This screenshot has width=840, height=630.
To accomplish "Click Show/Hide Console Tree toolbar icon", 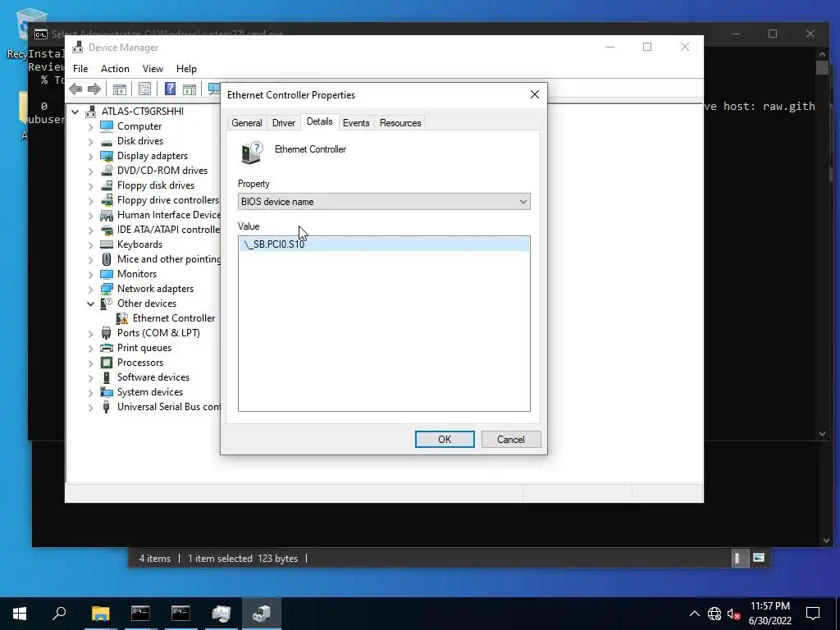I will pos(120,89).
